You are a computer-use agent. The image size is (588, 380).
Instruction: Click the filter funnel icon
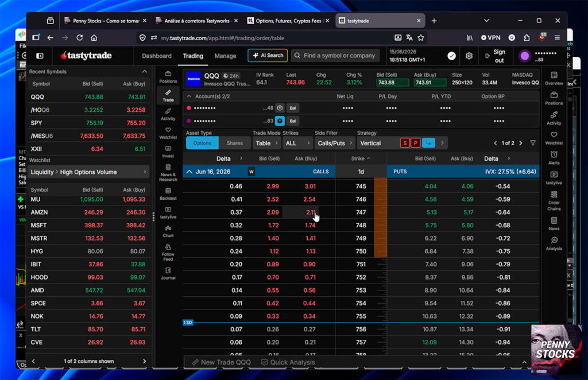[533, 143]
